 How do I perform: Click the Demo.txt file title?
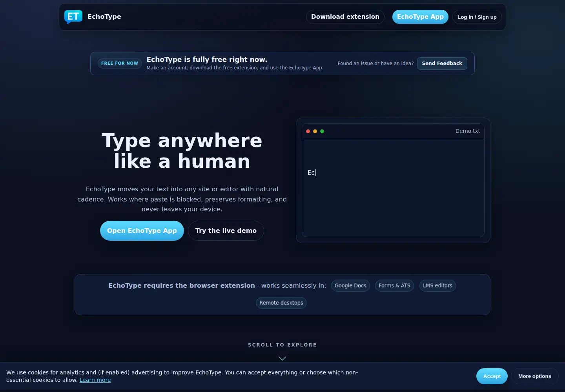click(468, 131)
